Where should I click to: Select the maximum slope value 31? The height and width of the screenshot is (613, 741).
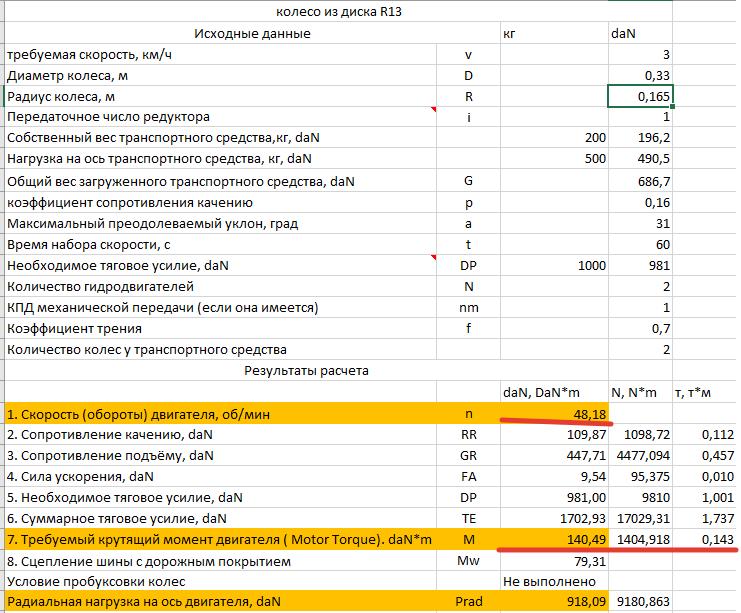pyautogui.click(x=640, y=224)
